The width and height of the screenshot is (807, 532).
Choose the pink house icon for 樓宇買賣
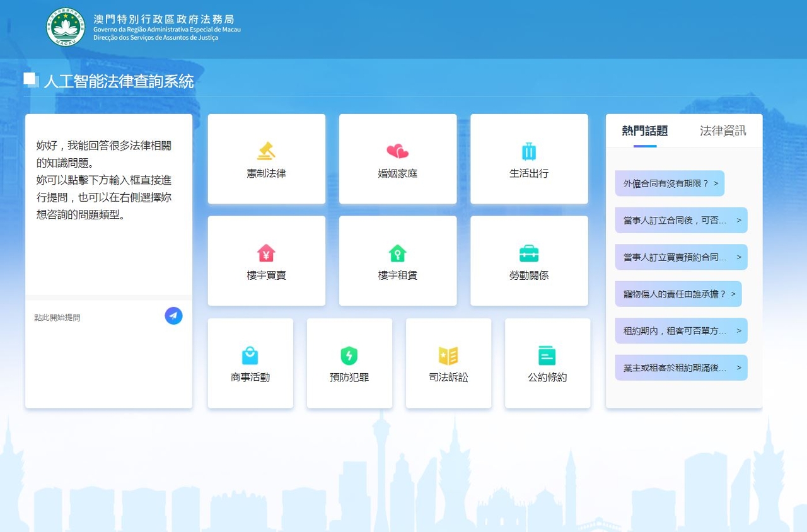tap(266, 253)
